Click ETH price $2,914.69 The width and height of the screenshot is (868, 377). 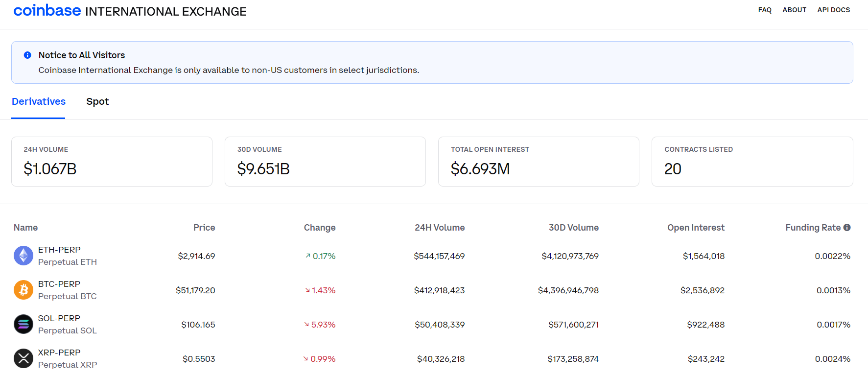click(x=196, y=256)
